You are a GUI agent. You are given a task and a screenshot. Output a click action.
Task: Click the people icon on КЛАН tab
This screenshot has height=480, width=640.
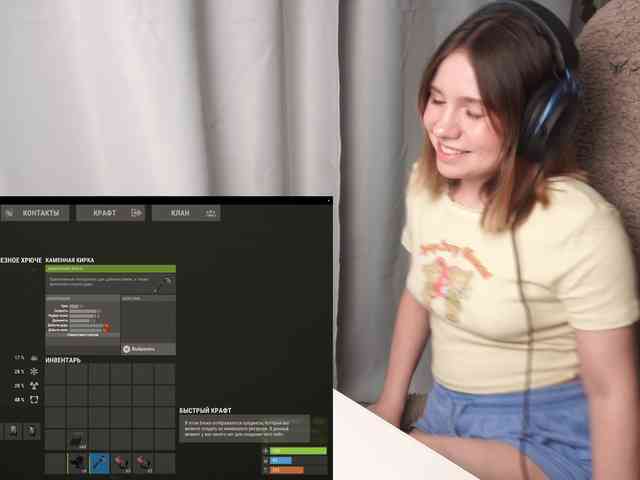210,213
